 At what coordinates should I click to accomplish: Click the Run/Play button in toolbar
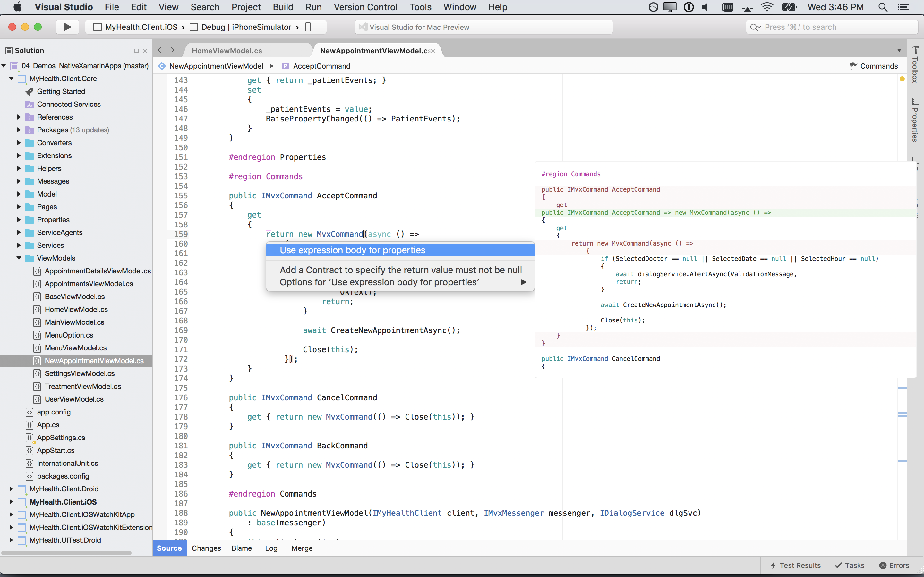67,27
